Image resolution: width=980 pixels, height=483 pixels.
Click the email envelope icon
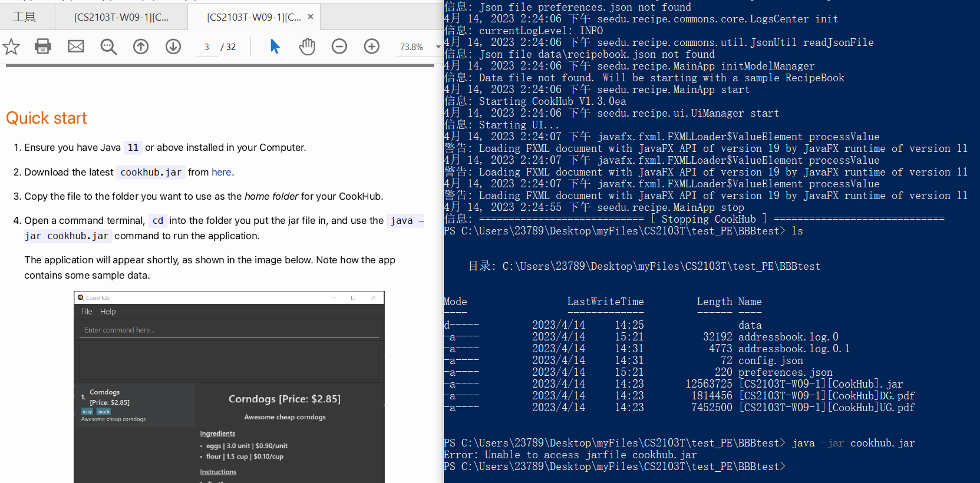[76, 47]
